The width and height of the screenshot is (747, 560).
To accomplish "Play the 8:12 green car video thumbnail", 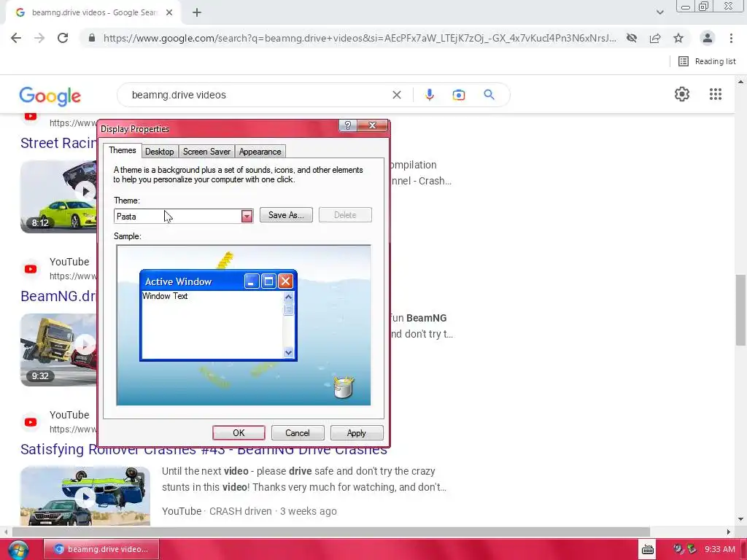I will pos(59,197).
